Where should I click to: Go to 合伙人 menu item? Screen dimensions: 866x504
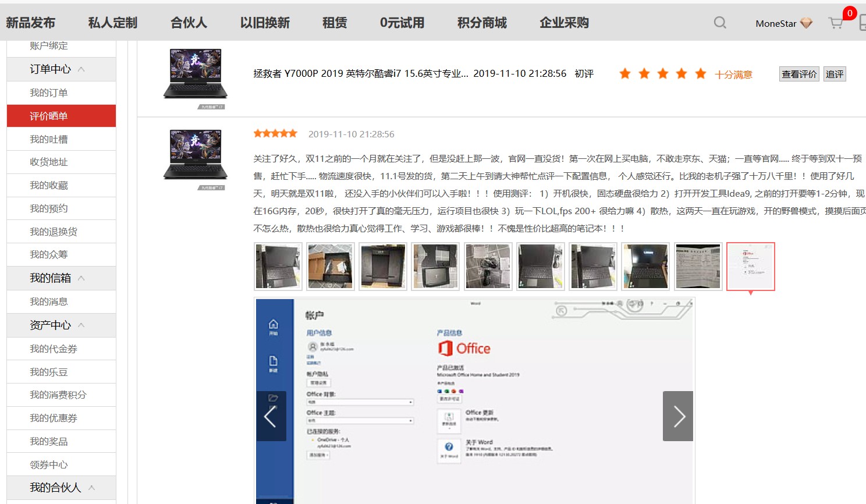tap(189, 23)
